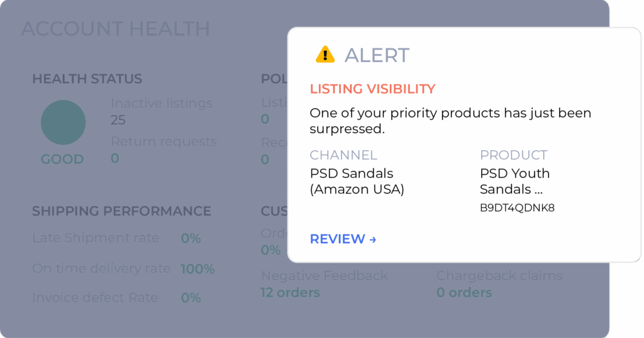Image resolution: width=644 pixels, height=338 pixels.
Task: Click product code B9DT4QDNK8
Action: tap(517, 207)
